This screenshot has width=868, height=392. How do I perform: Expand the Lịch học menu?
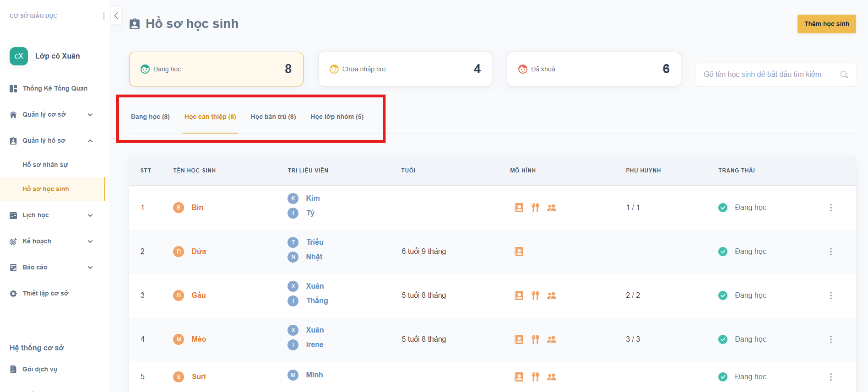[90, 215]
